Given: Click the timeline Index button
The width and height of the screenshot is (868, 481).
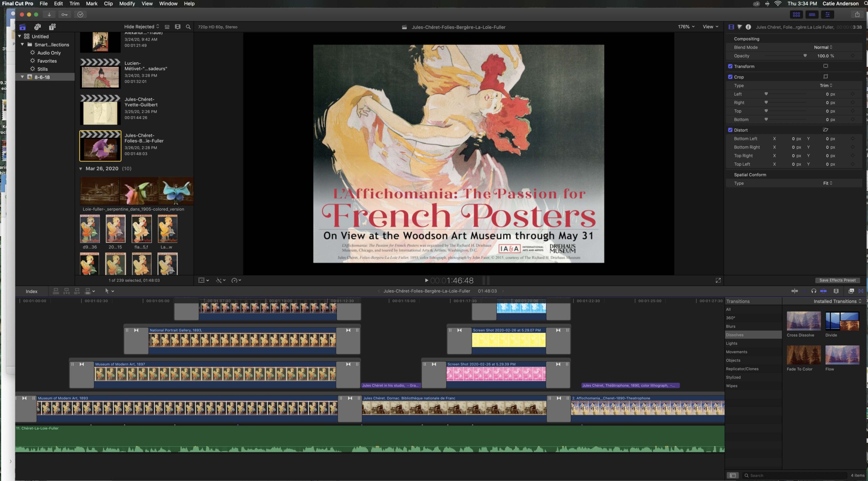Looking at the screenshot, I should pyautogui.click(x=32, y=292).
